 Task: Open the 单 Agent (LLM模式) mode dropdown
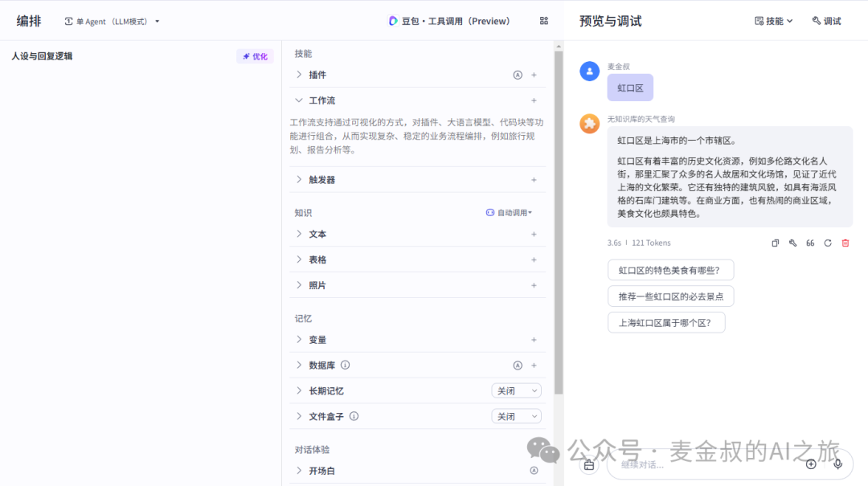click(113, 22)
